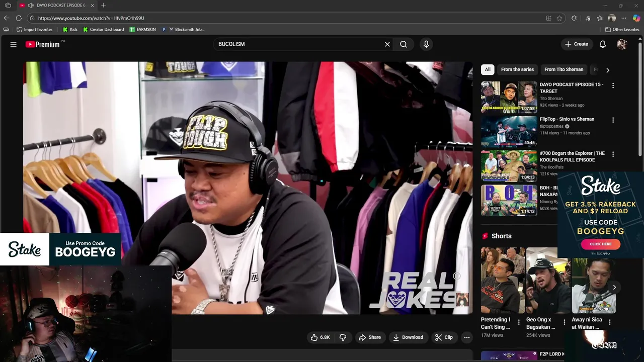
Task: Open the Copilot sidebar
Action: [x=636, y=18]
